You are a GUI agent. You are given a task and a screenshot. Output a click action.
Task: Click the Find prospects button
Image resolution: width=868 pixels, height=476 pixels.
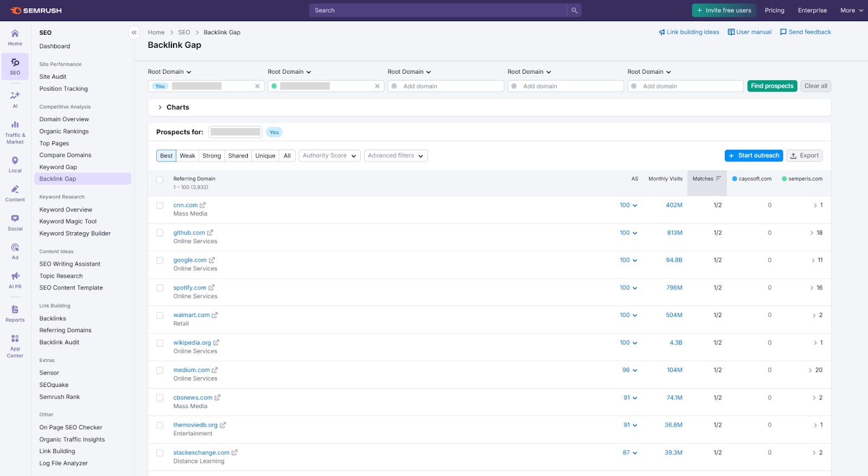[x=772, y=86]
